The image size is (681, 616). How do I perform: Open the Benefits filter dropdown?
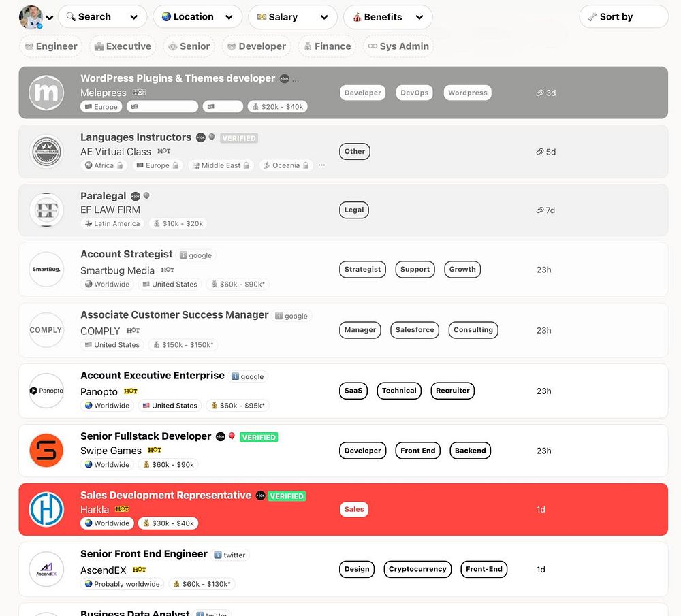[x=388, y=17]
